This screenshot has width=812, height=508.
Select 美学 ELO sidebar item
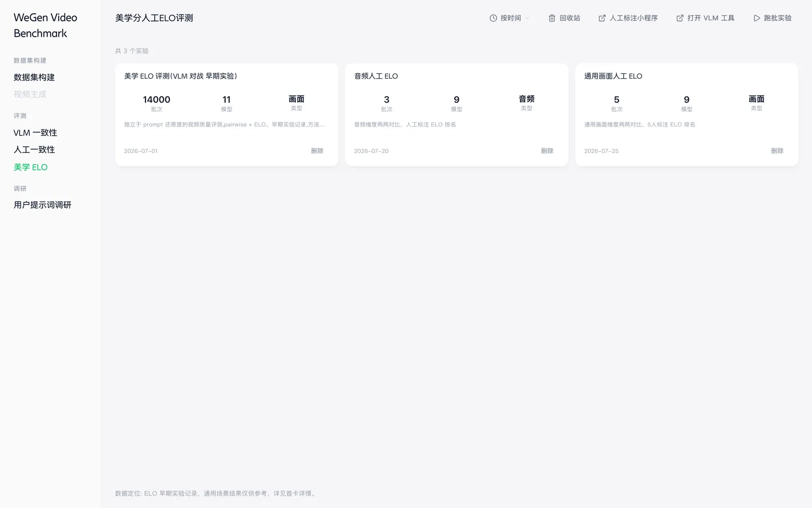click(x=30, y=167)
